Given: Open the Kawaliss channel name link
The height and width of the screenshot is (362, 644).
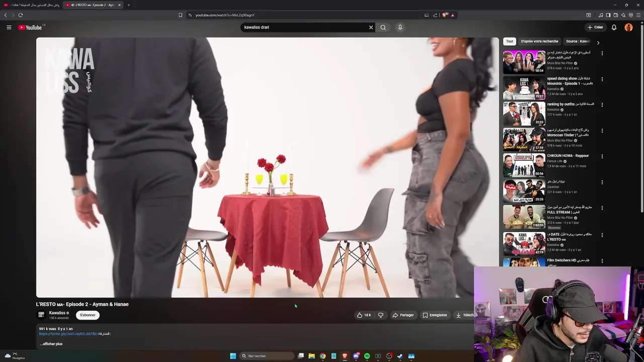Looking at the screenshot, I should tap(57, 313).
